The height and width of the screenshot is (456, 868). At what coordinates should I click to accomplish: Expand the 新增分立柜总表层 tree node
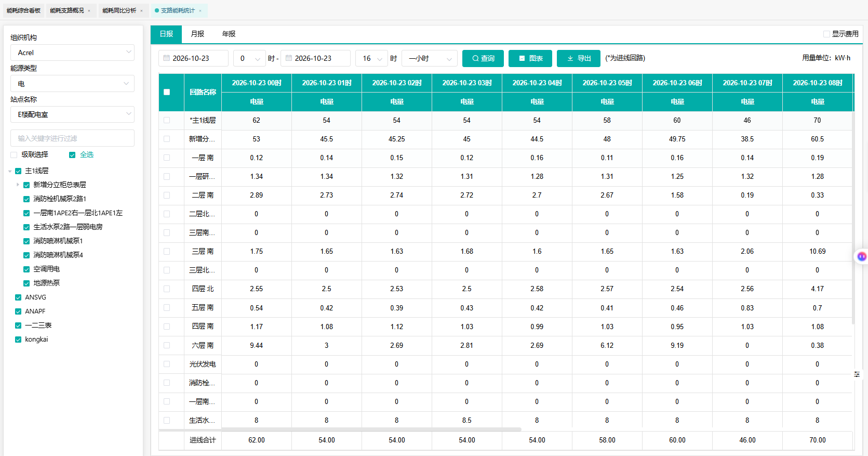click(x=18, y=185)
